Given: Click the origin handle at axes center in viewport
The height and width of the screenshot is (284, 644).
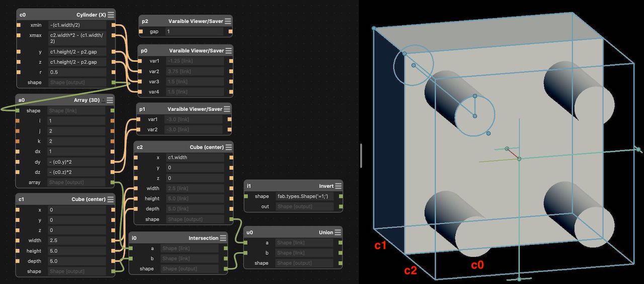Looking at the screenshot, I should point(519,159).
